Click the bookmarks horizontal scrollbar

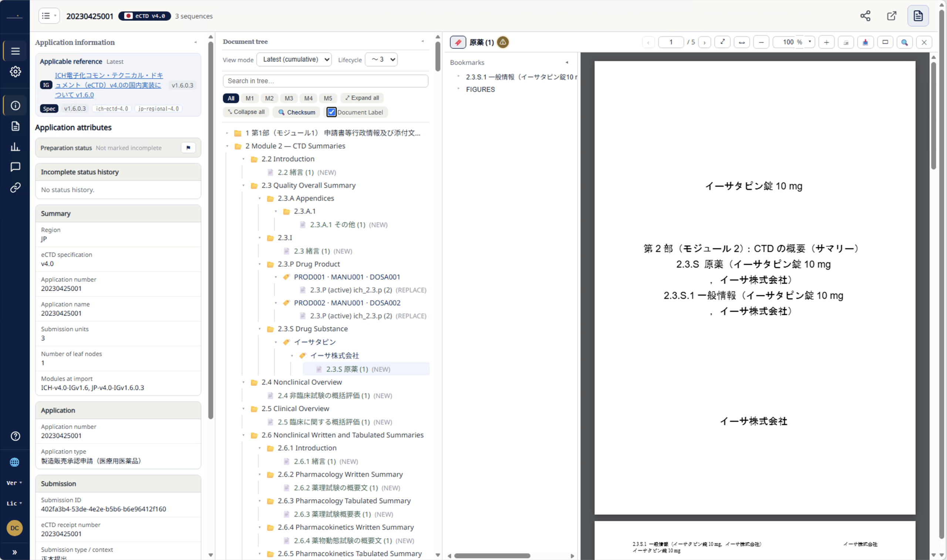[x=492, y=556]
